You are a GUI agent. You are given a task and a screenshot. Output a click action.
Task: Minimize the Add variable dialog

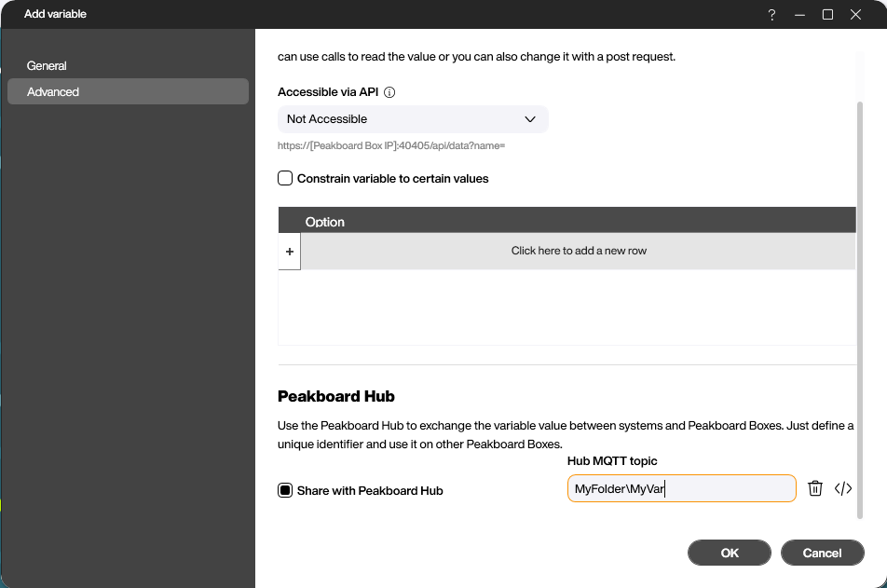[x=799, y=15]
